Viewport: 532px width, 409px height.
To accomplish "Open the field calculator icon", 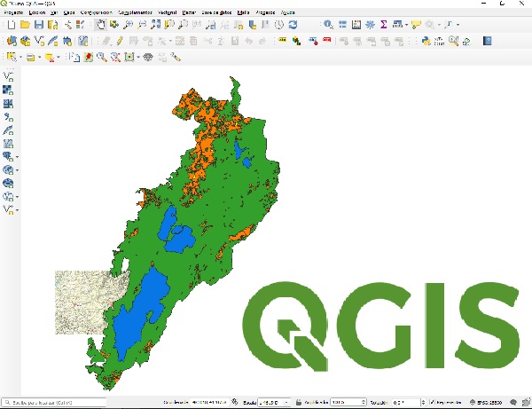I will (x=356, y=25).
